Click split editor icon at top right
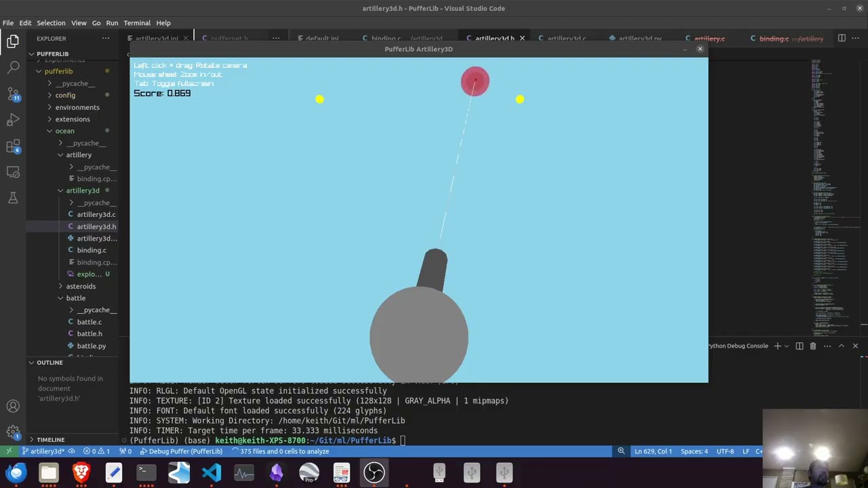This screenshot has height=488, width=868. click(842, 39)
